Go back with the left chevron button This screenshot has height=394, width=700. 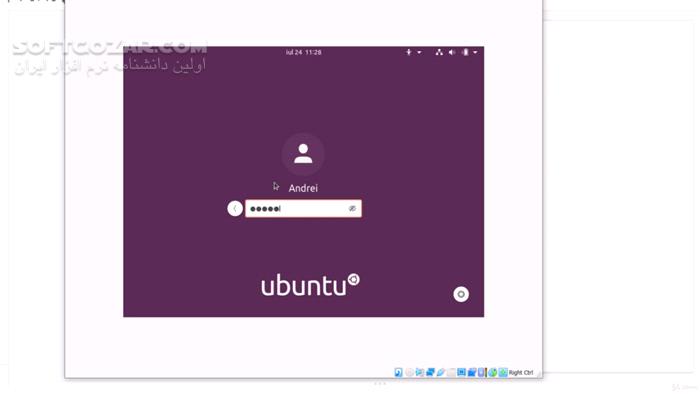[235, 208]
